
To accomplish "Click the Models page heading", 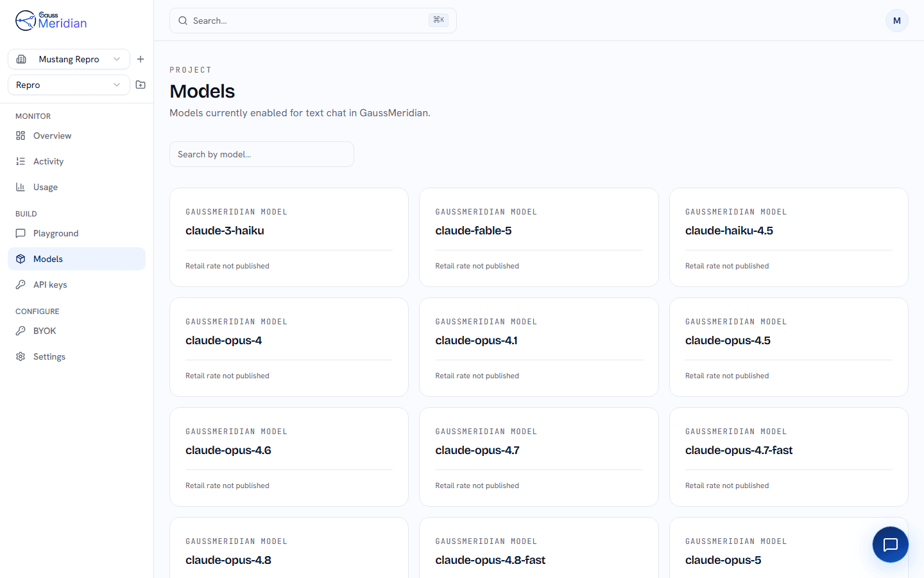I will [202, 91].
